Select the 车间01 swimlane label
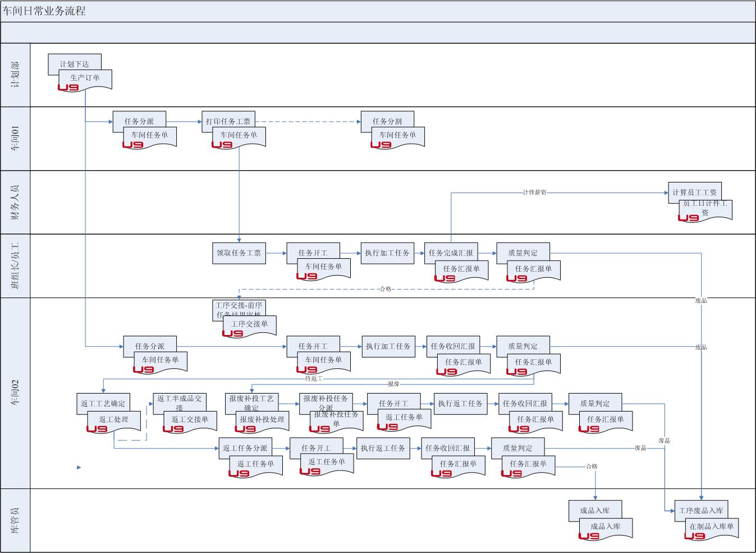The height and width of the screenshot is (553, 756). click(16, 139)
